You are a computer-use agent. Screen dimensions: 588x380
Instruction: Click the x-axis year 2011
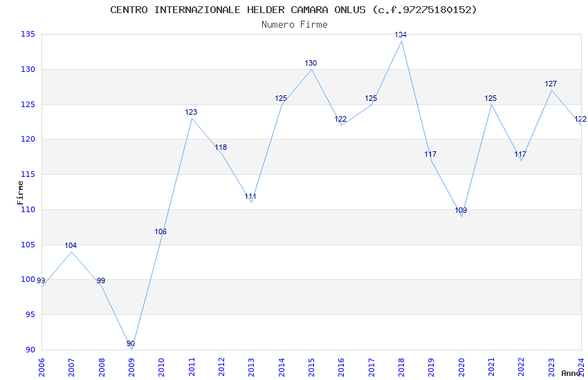click(x=191, y=368)
